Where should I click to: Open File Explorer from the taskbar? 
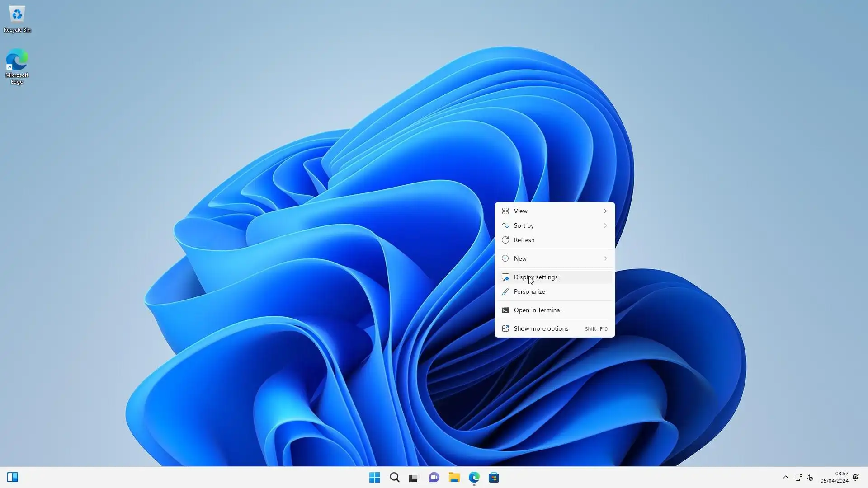click(x=454, y=478)
